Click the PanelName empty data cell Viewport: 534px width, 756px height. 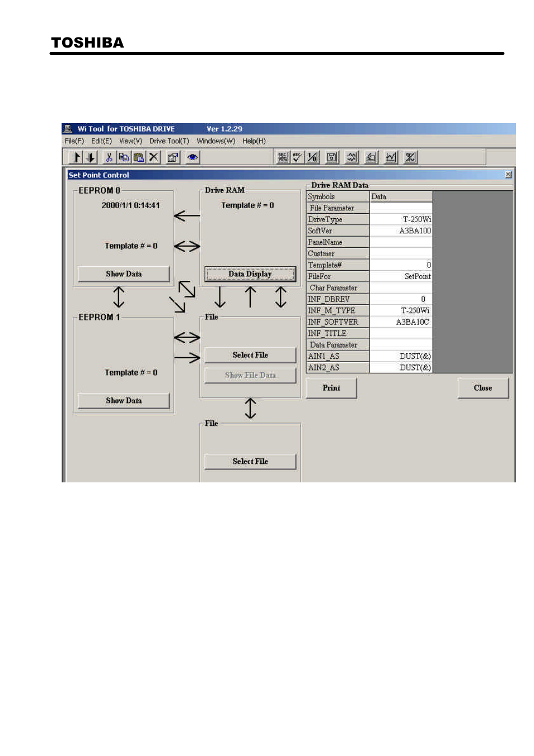point(401,242)
